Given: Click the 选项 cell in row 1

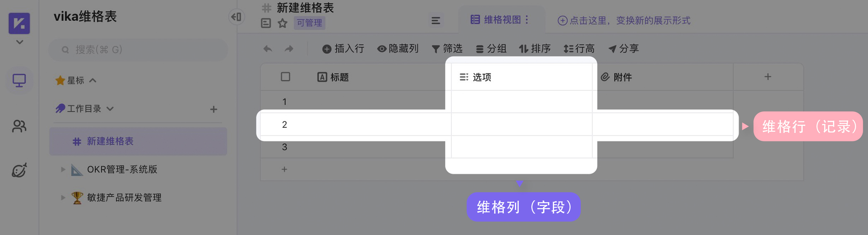Looking at the screenshot, I should 522,102.
